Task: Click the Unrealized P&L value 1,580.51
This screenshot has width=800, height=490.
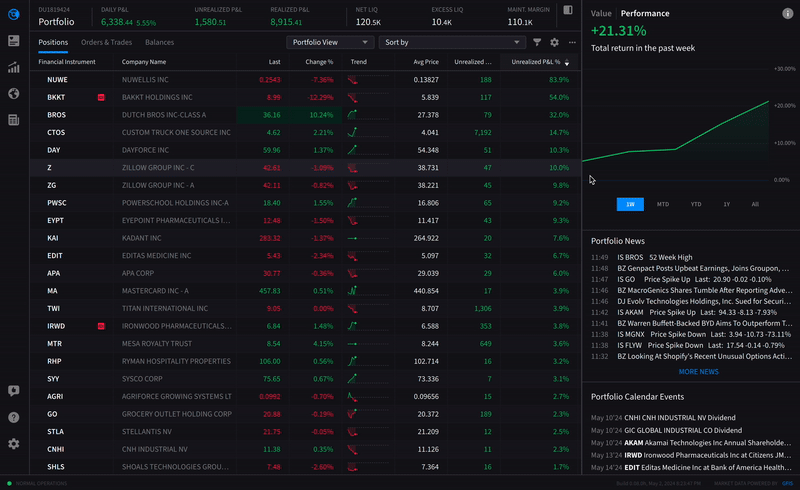Action: coord(210,22)
